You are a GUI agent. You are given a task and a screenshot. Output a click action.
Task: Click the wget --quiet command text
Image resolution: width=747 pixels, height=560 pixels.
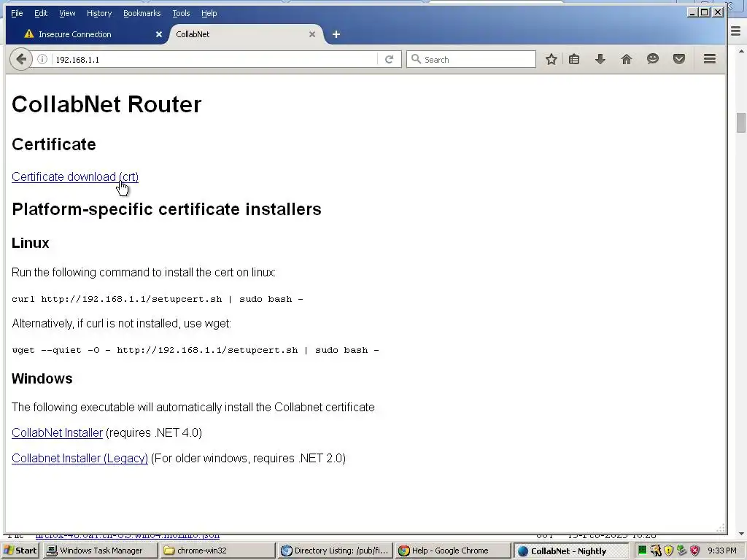[196, 350]
